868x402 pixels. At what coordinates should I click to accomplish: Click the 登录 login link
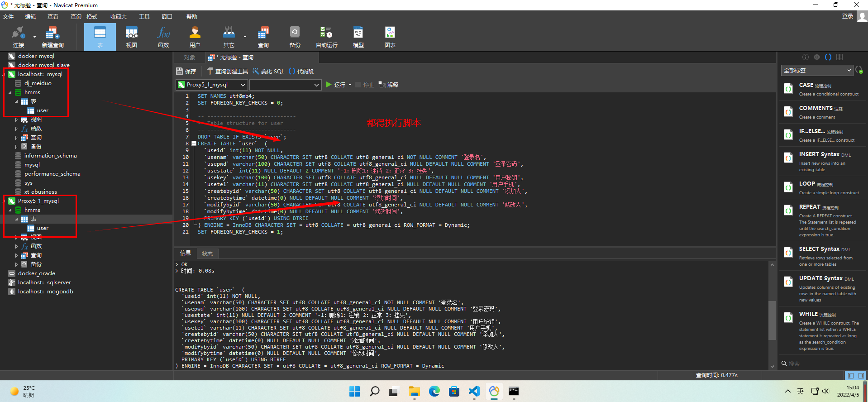(848, 16)
